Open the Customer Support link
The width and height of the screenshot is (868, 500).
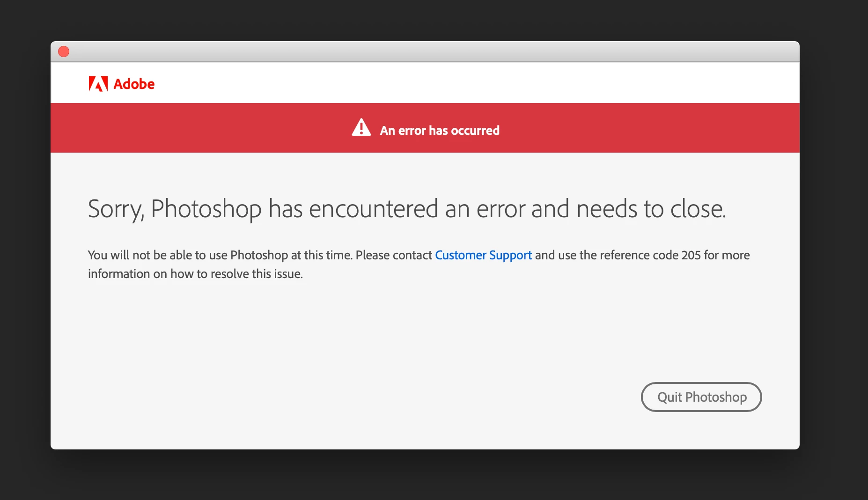click(483, 255)
